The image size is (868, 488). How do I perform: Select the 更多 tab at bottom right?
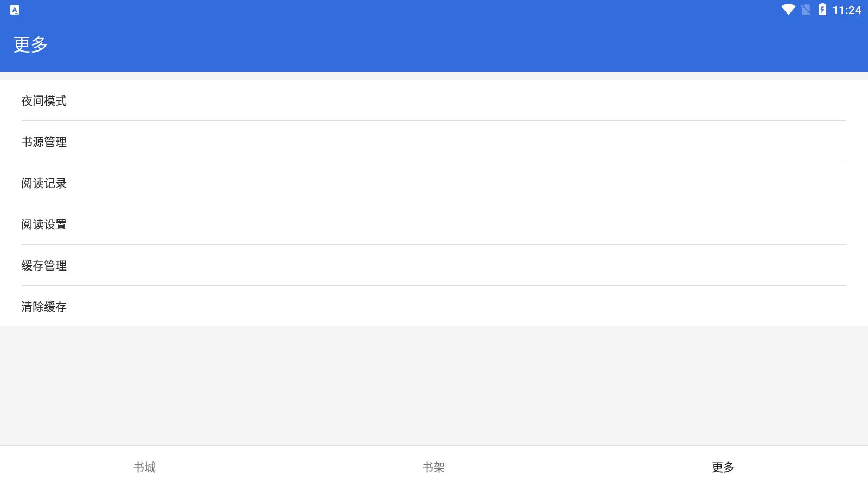pyautogui.click(x=723, y=465)
